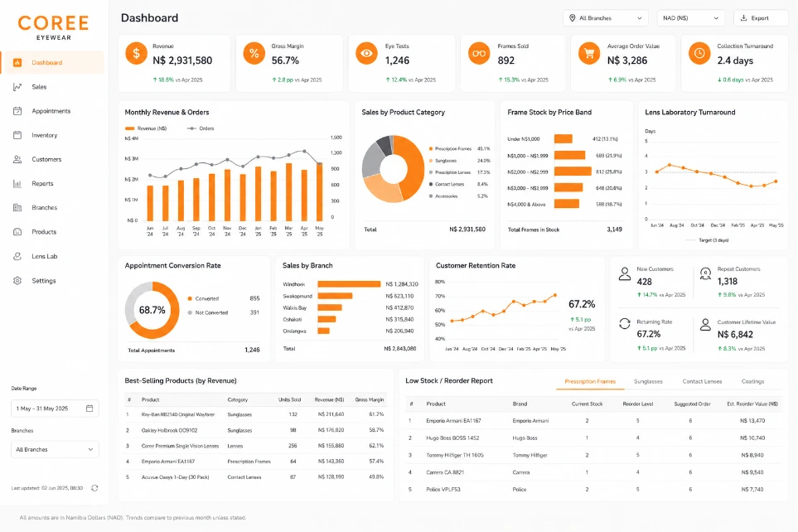Switch to the Contact Lenses tab

(x=702, y=381)
